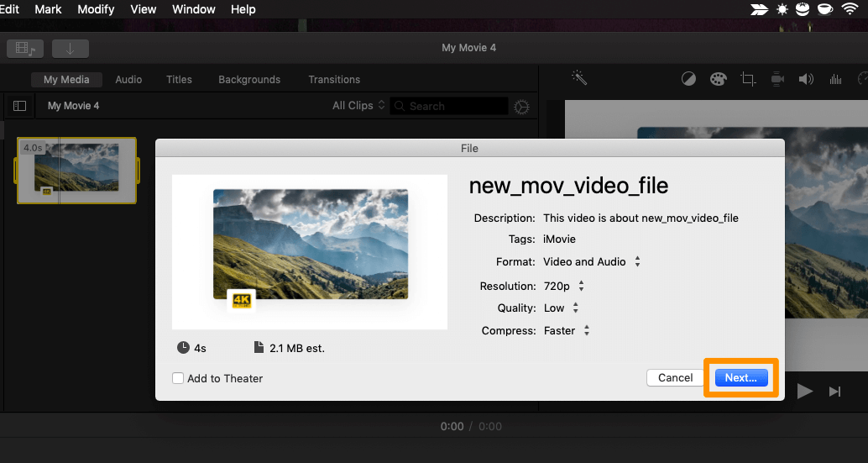The image size is (868, 463).
Task: Open the volume speaker adjustment
Action: click(806, 79)
